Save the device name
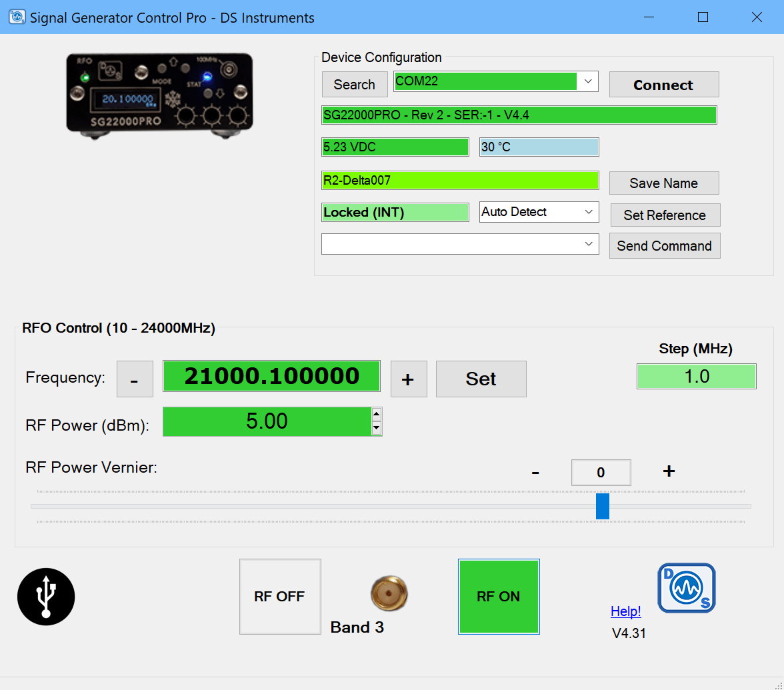The image size is (784, 690). point(664,183)
